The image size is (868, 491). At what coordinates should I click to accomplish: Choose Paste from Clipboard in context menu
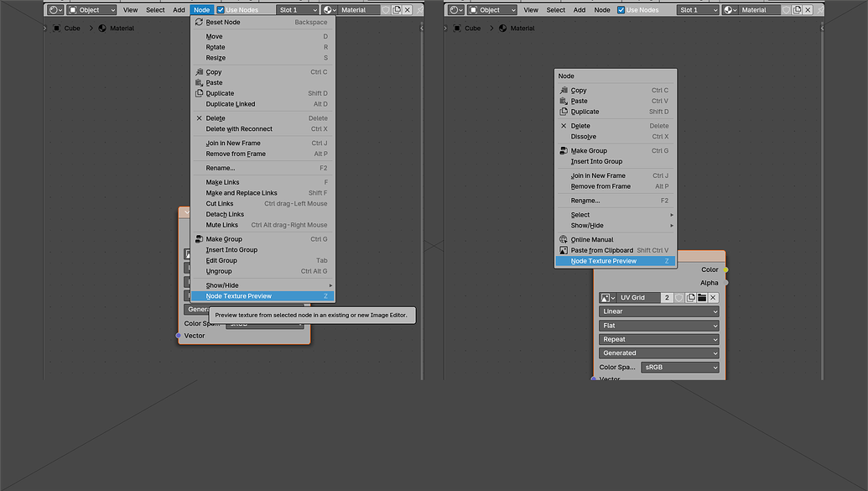coord(615,250)
